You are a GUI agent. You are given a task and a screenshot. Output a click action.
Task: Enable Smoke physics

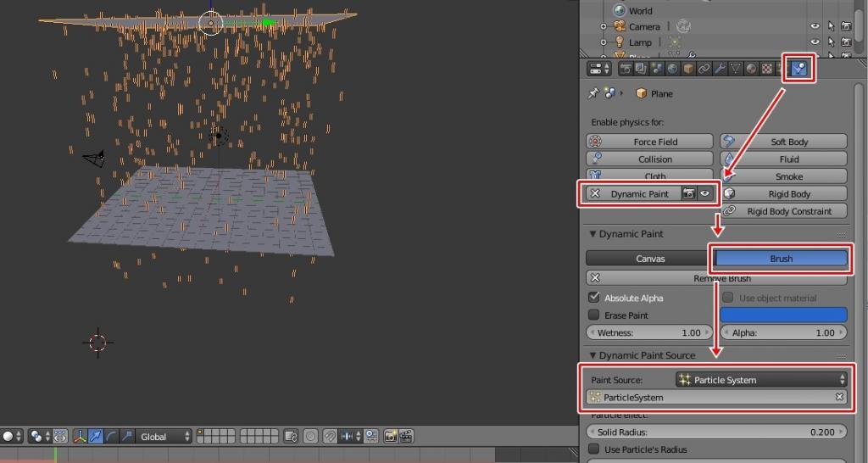click(x=784, y=176)
